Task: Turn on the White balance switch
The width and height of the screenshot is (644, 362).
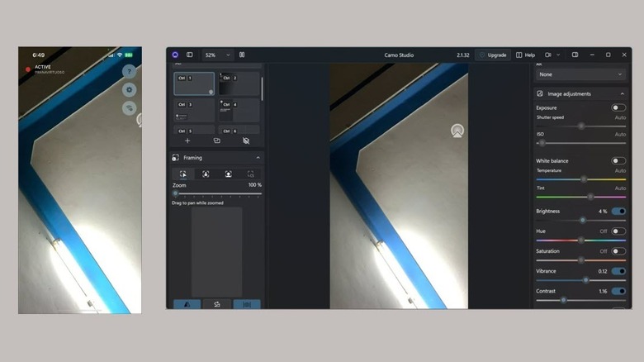Action: 618,160
